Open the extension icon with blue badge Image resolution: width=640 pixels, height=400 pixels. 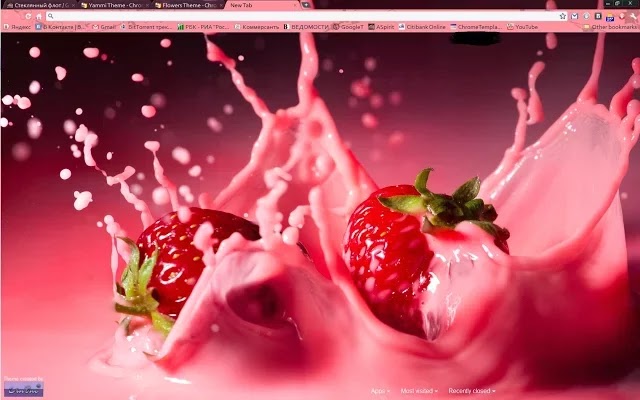click(x=610, y=17)
